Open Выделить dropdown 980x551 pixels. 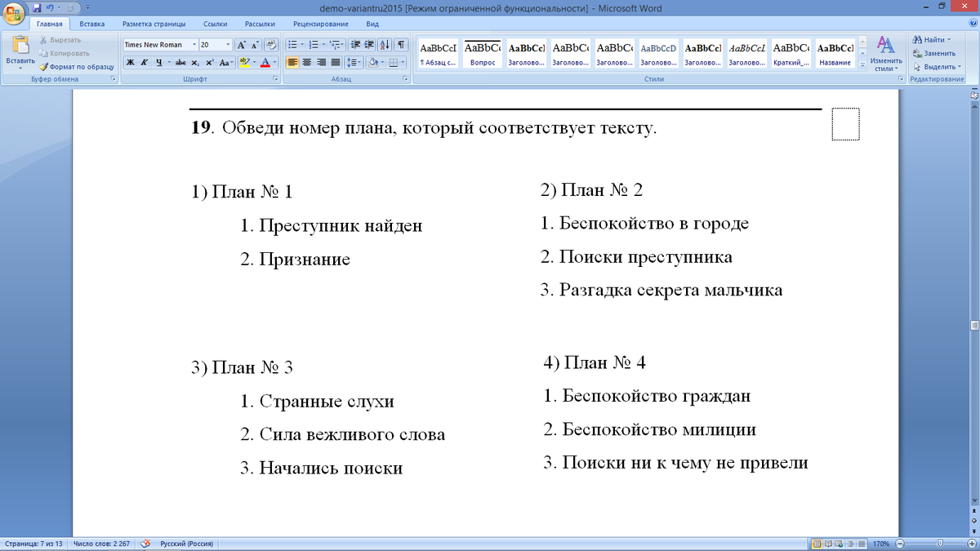[939, 67]
